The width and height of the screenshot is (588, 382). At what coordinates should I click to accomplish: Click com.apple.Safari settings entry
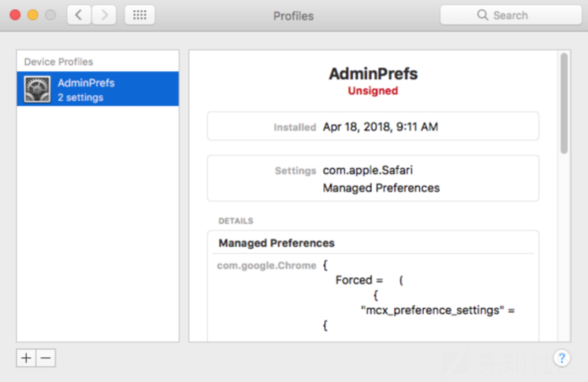click(368, 170)
